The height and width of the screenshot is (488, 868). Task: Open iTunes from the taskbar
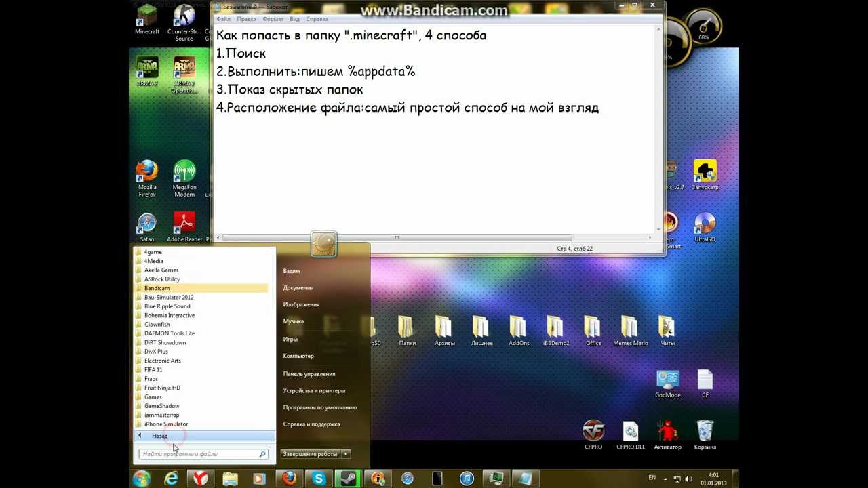click(467, 479)
